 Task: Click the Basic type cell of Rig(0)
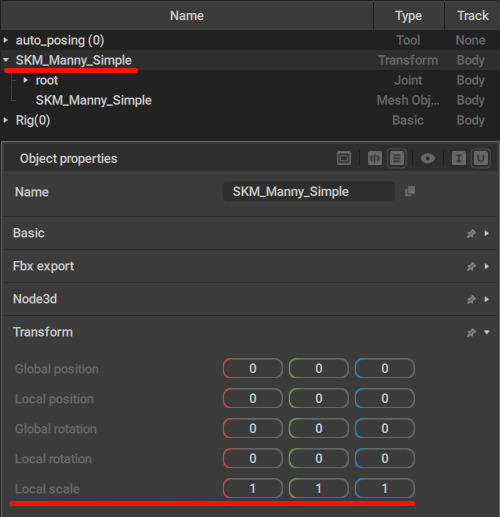pyautogui.click(x=408, y=120)
